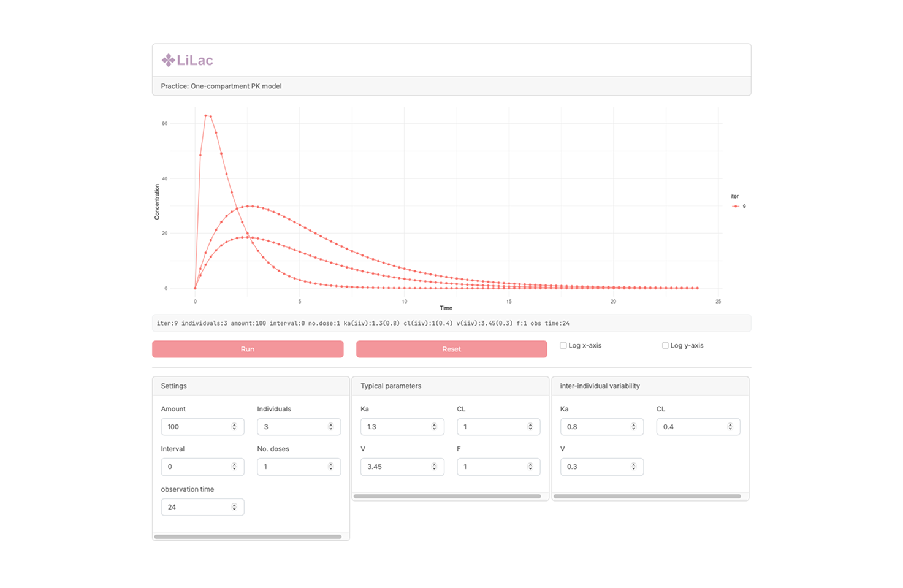The image size is (903, 588).
Task: Click the iter 9 legend marker
Action: pos(736,207)
